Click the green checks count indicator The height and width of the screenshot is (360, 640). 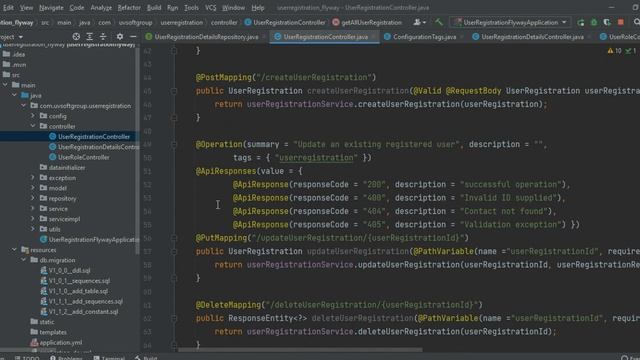(631, 51)
